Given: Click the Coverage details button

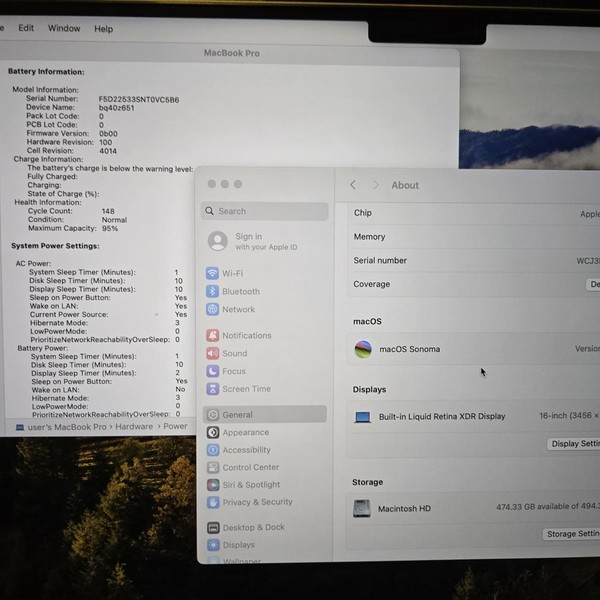Looking at the screenshot, I should click(x=593, y=284).
